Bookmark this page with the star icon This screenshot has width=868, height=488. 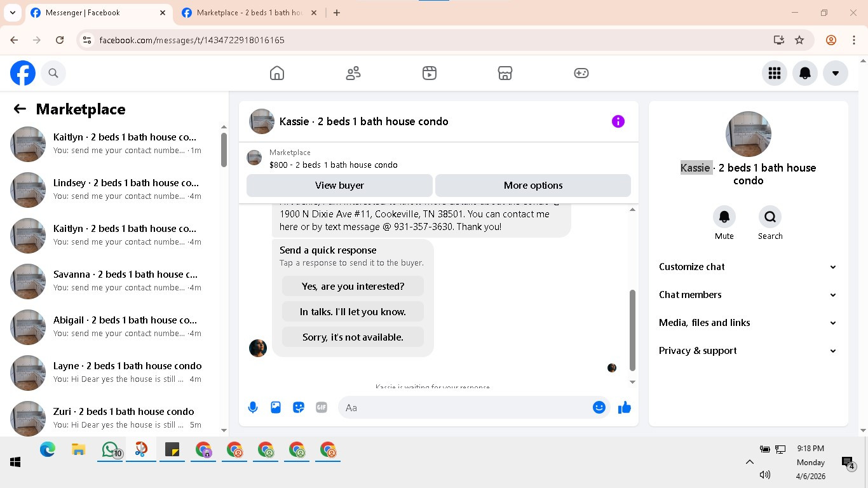click(x=799, y=40)
